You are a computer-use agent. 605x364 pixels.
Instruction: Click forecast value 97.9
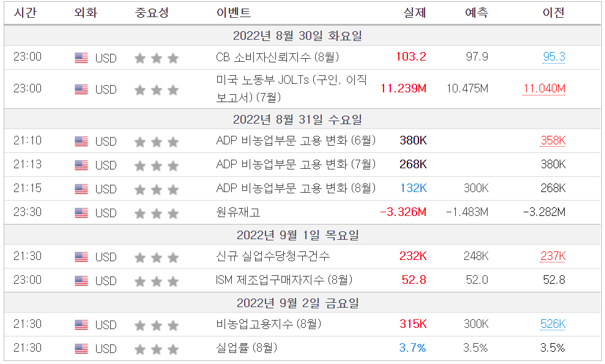coord(477,57)
